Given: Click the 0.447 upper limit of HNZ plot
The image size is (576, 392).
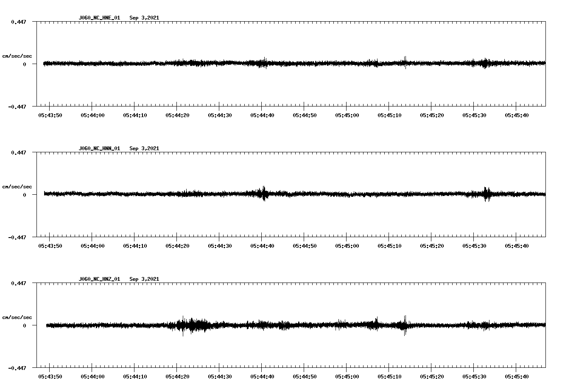Looking at the screenshot, I should pyautogui.click(x=18, y=283).
